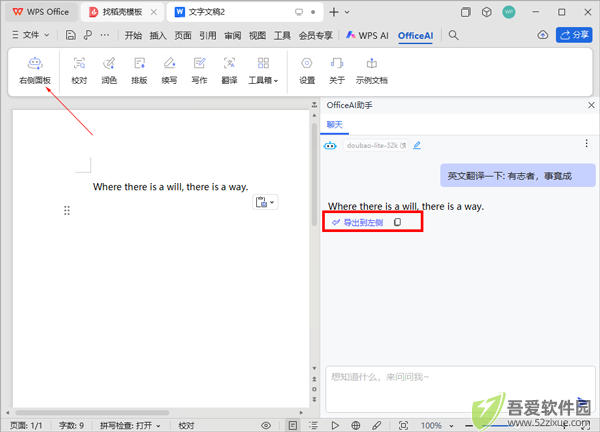Image resolution: width=600 pixels, height=432 pixels.
Task: Click the chat input field 想知道什么
Action: [460, 389]
